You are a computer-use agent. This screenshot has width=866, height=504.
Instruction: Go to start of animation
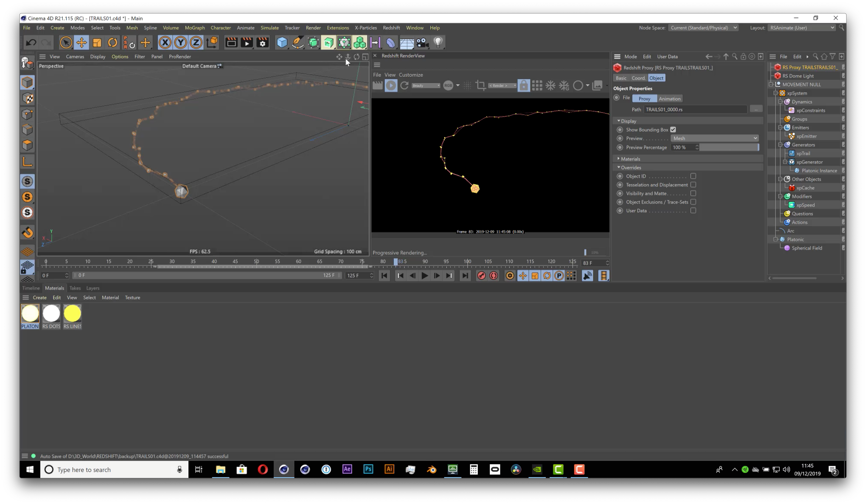tap(384, 275)
